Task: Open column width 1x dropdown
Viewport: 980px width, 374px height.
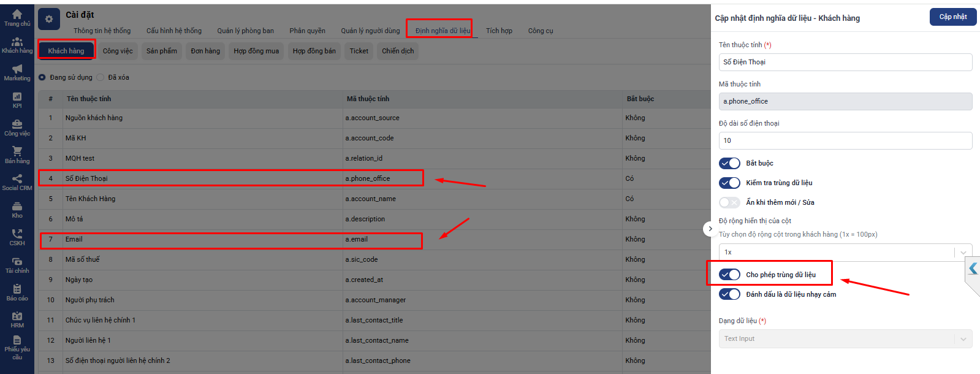Action: point(845,252)
